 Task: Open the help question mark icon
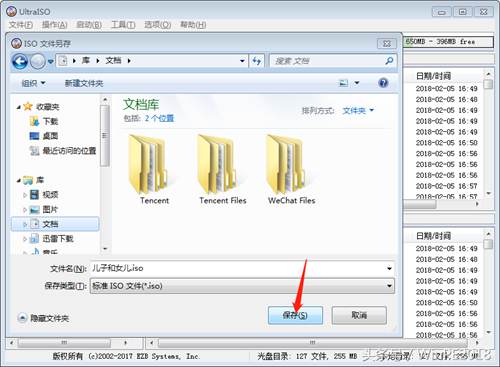pos(383,83)
